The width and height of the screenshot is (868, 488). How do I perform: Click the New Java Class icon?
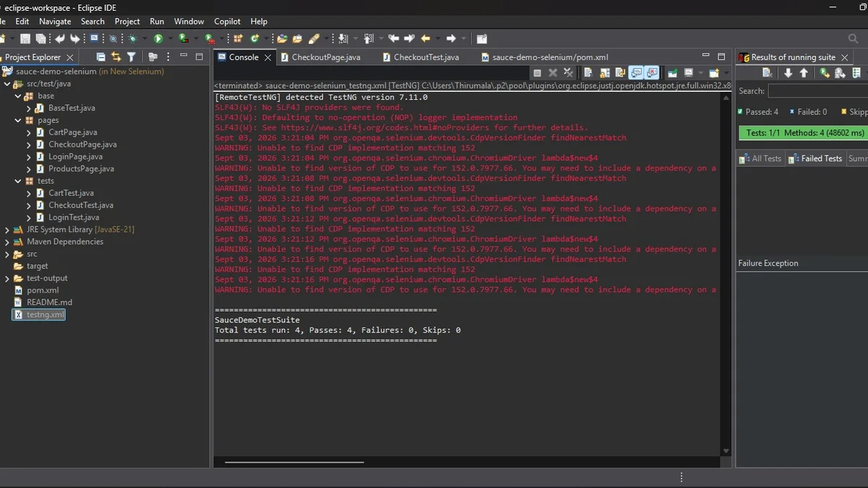[255, 38]
